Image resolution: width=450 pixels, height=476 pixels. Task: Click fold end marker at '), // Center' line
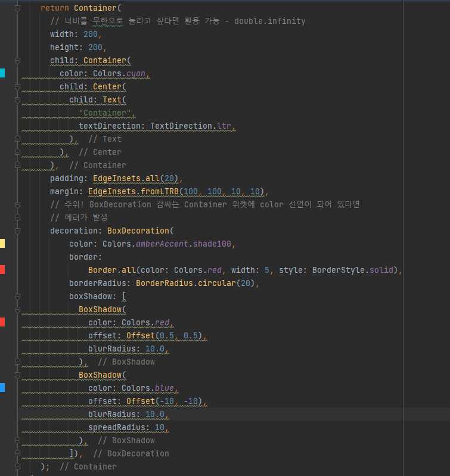[x=18, y=152]
